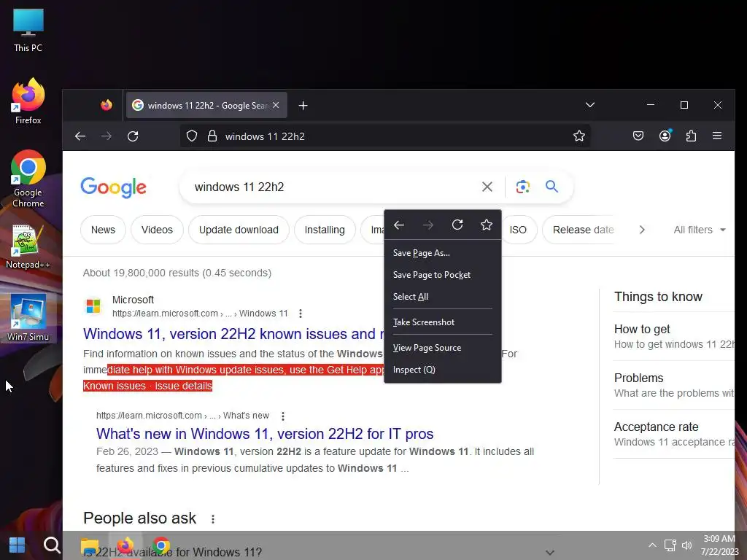Choose Select All in context menu
Viewport: 747px width, 560px height.
point(443,297)
